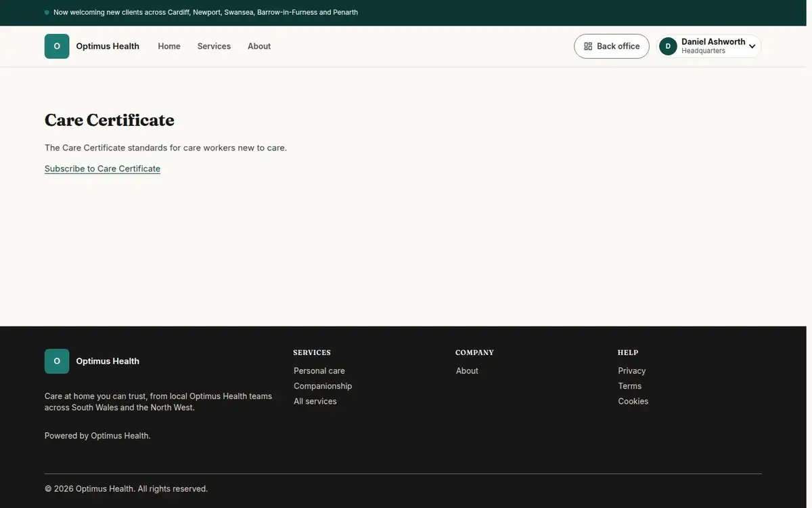Open the About link in footer
The width and height of the screenshot is (812, 508).
click(x=467, y=371)
